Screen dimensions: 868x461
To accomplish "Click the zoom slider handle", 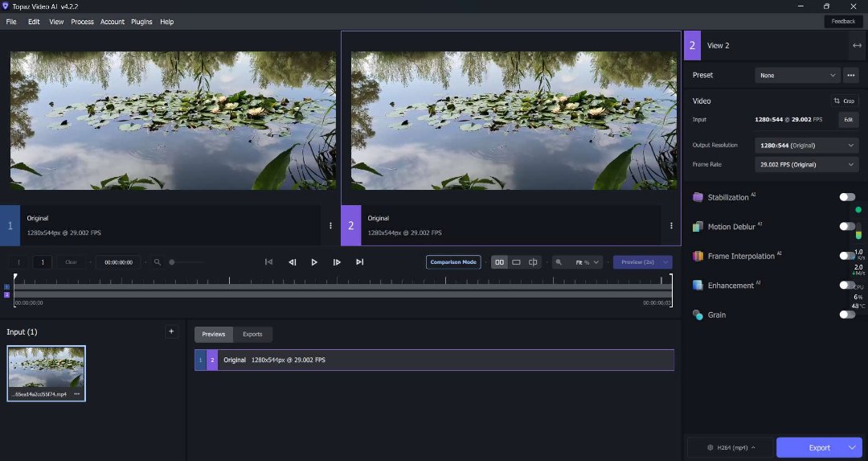I will 172,262.
